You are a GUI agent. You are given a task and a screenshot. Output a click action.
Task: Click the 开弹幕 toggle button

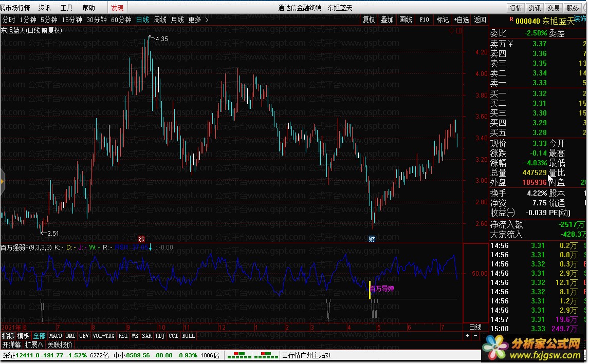click(12, 344)
